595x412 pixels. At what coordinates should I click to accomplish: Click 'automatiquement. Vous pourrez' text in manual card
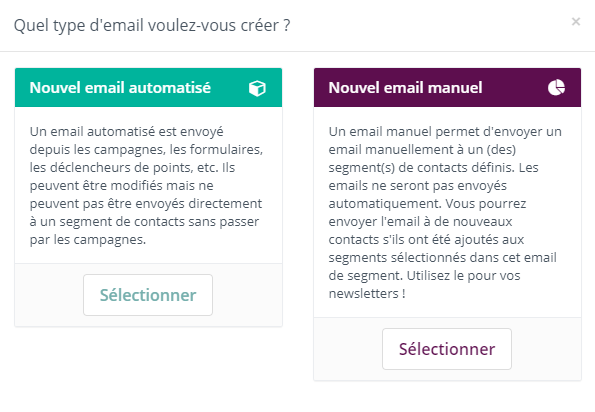coord(427,204)
